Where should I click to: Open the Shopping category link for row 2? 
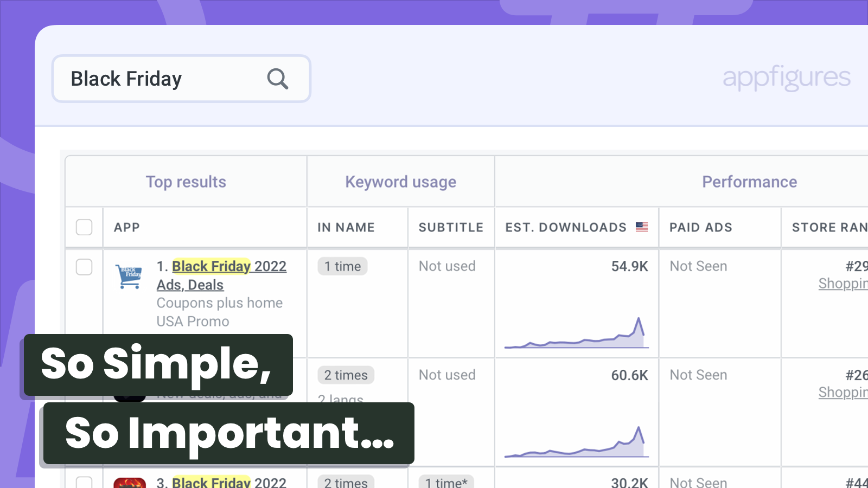coord(843,392)
